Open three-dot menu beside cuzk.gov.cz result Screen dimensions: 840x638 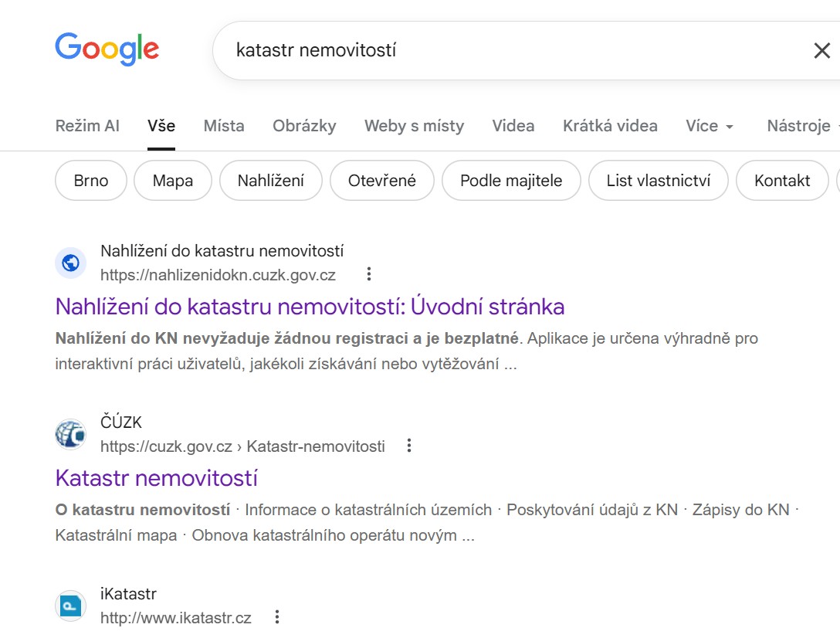coord(409,446)
